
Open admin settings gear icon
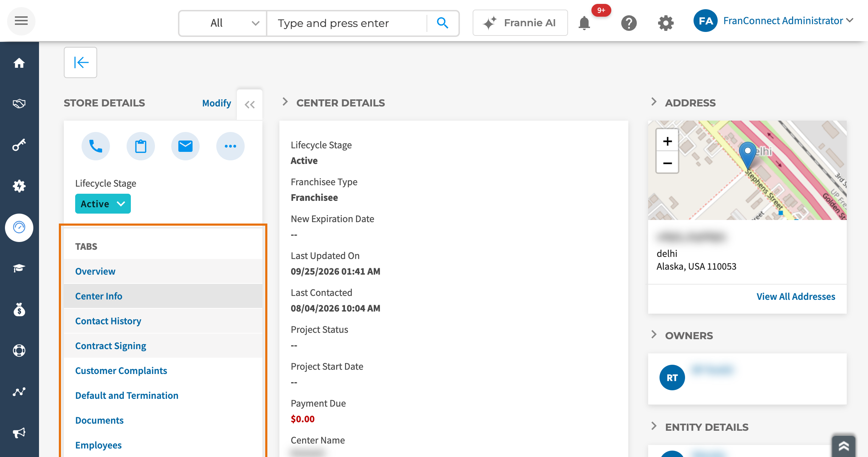coord(666,23)
